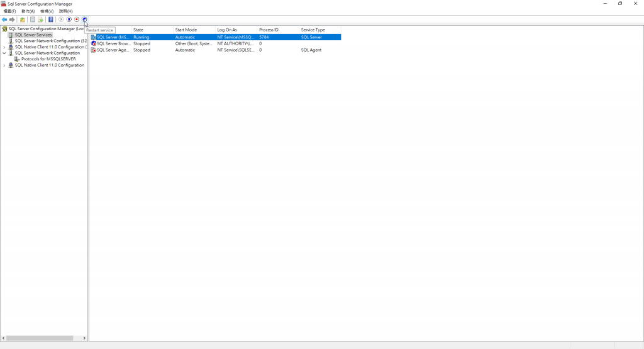Image resolution: width=644 pixels, height=349 pixels.
Task: Expand SQL Native Client 11.0 Configuration (32bit) node
Action: [4, 47]
